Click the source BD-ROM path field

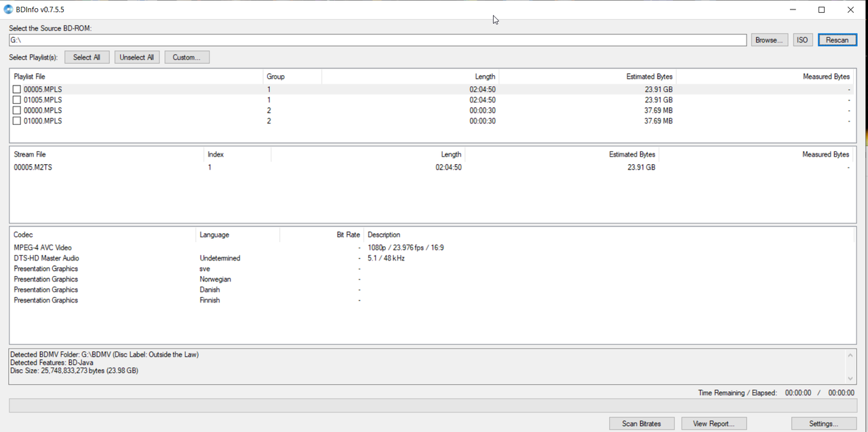pos(378,40)
